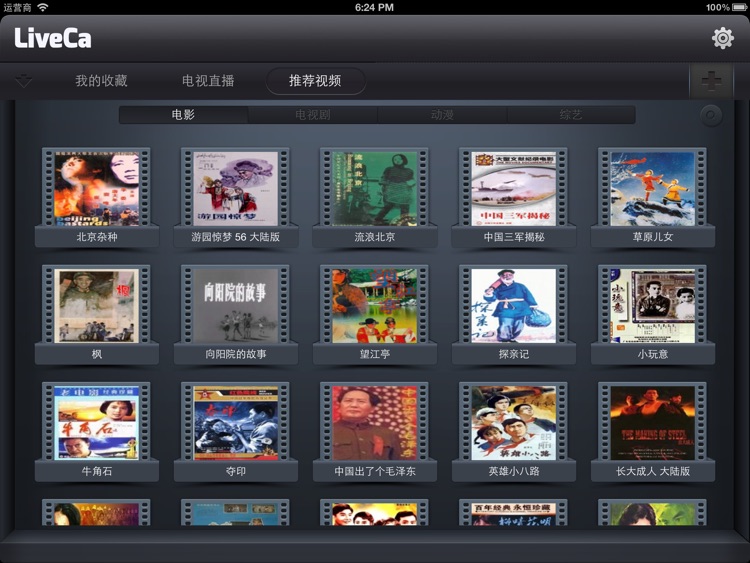Click the 流浪北京 title label
Viewport: 750px width, 563px height.
pyautogui.click(x=375, y=237)
